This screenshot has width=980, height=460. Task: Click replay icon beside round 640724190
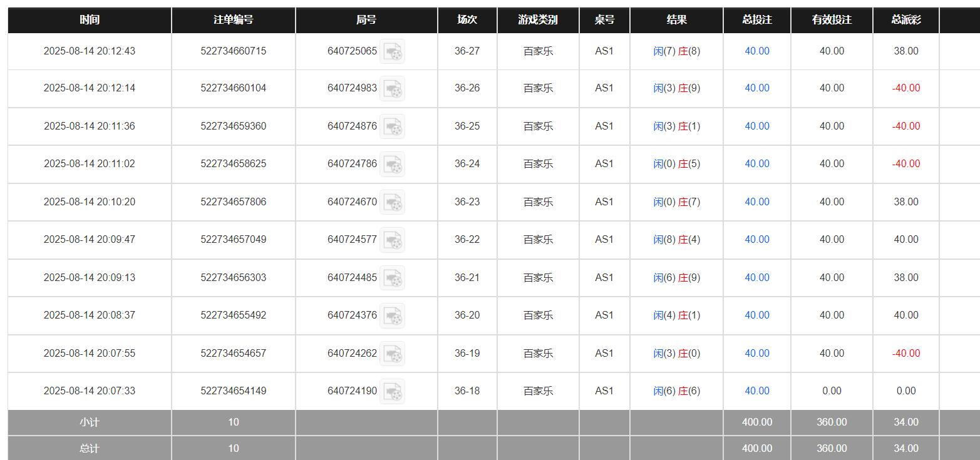(x=393, y=391)
